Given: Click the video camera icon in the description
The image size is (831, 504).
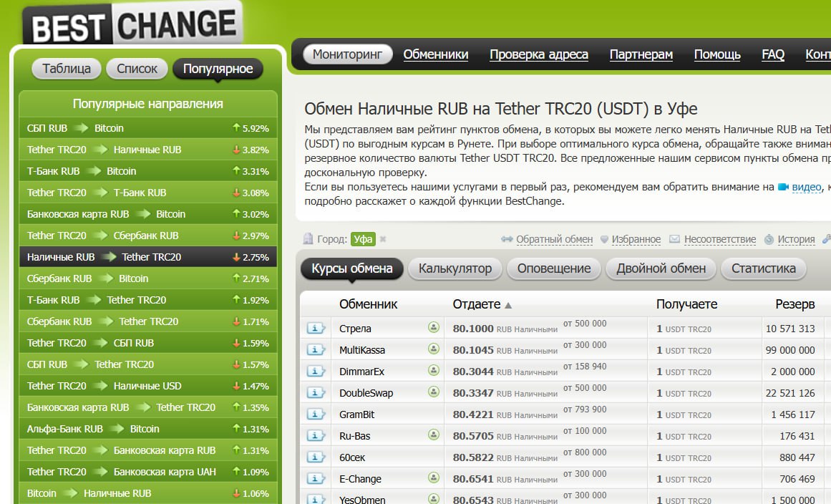Looking at the screenshot, I should (x=783, y=187).
